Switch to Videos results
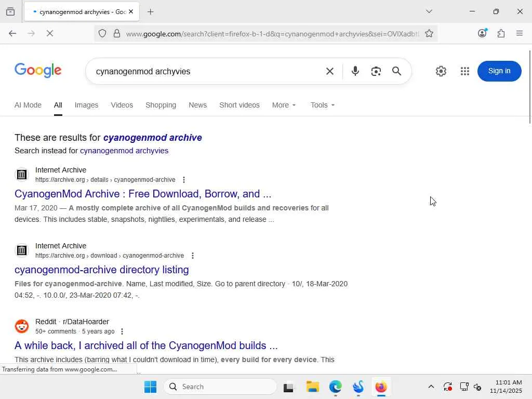 pyautogui.click(x=122, y=105)
